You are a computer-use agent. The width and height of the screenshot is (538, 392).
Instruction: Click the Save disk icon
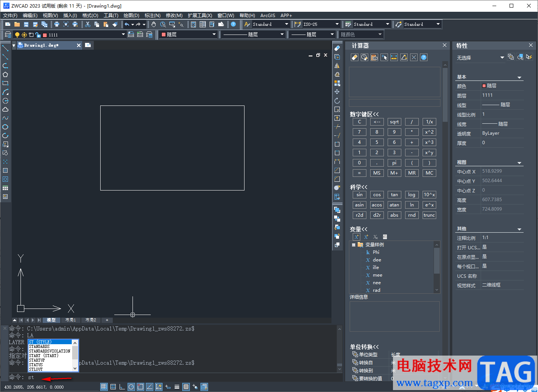point(26,24)
